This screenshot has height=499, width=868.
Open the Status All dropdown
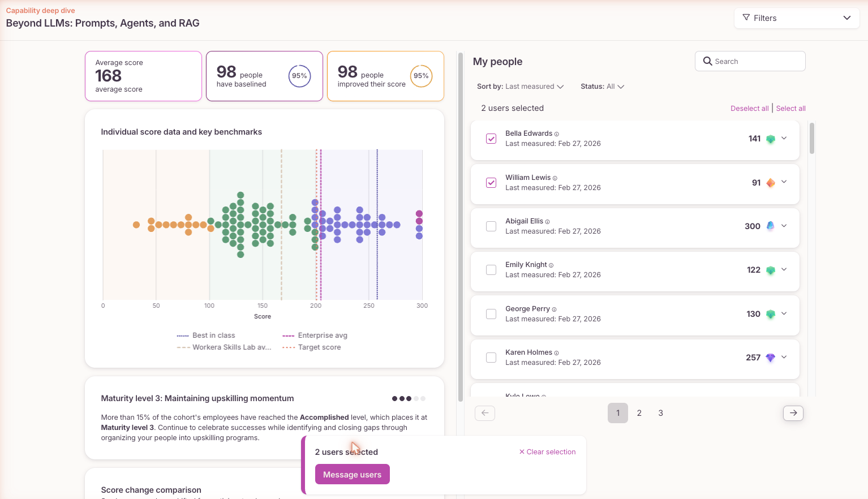602,87
